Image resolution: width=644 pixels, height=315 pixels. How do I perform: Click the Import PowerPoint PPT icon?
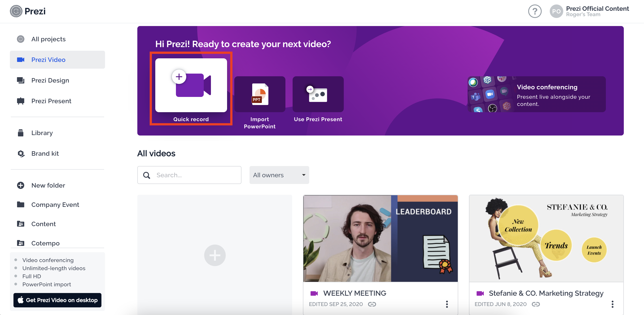click(x=260, y=94)
